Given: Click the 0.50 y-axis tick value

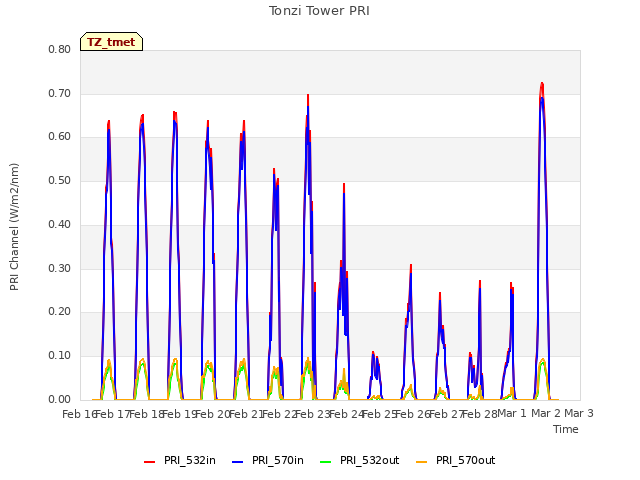Looking at the screenshot, I should tap(60, 180).
